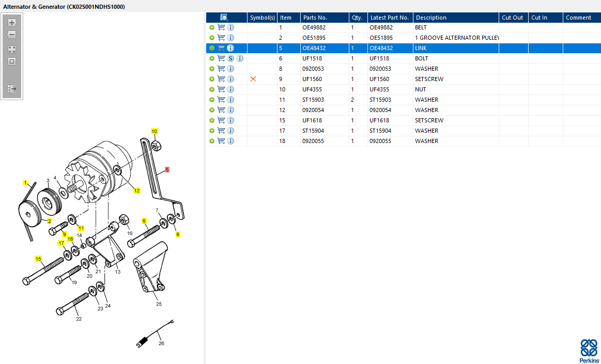Click the S supersession icon on BOLT row

230,58
